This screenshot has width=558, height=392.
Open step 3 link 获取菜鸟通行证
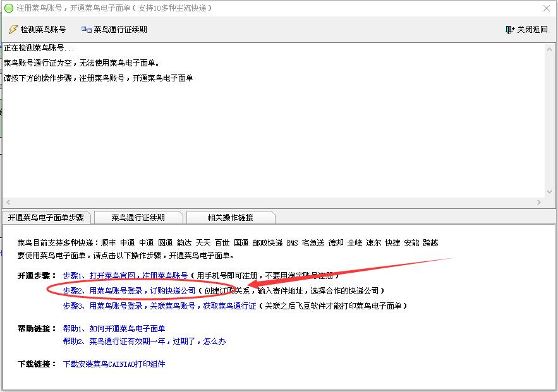click(x=159, y=306)
